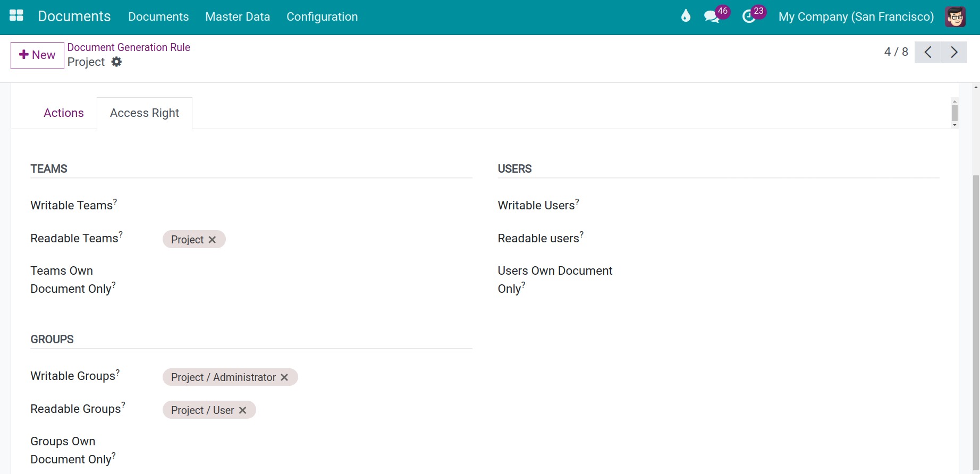This screenshot has height=474, width=980.
Task: Remove the Project tag from Readable Teams
Action: [212, 240]
